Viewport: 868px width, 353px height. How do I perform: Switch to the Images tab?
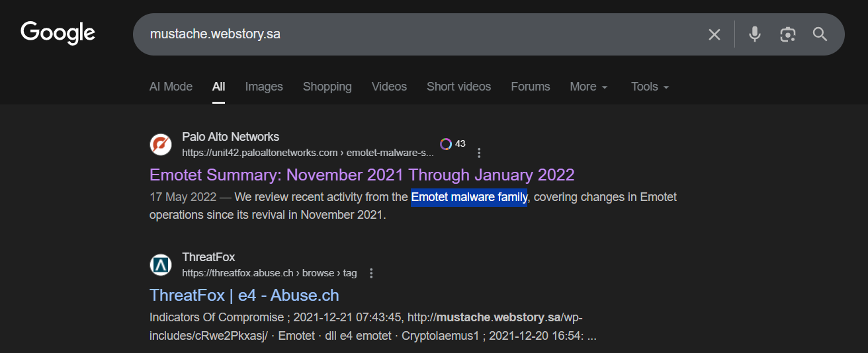[x=264, y=87]
